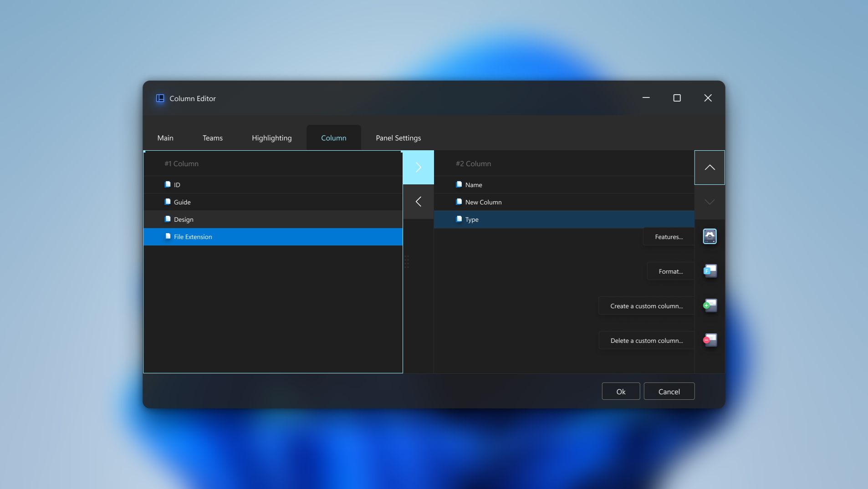Click the green create-column icon
The width and height of the screenshot is (868, 489).
[x=710, y=306]
